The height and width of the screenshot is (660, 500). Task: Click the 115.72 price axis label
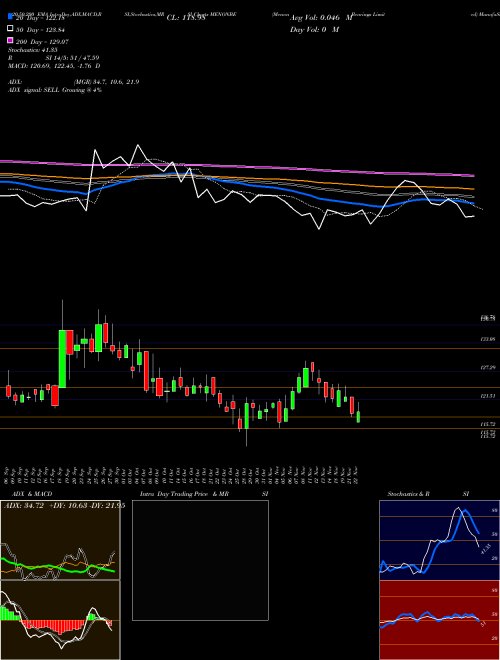click(x=487, y=424)
